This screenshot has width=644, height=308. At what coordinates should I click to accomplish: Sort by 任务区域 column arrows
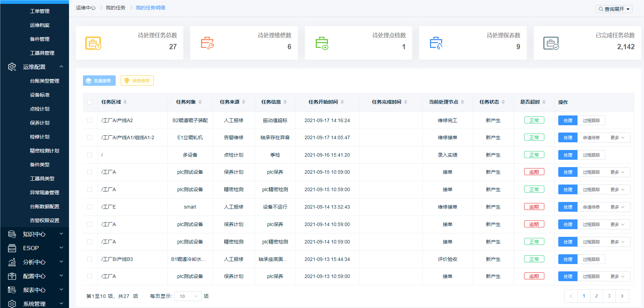pos(125,102)
